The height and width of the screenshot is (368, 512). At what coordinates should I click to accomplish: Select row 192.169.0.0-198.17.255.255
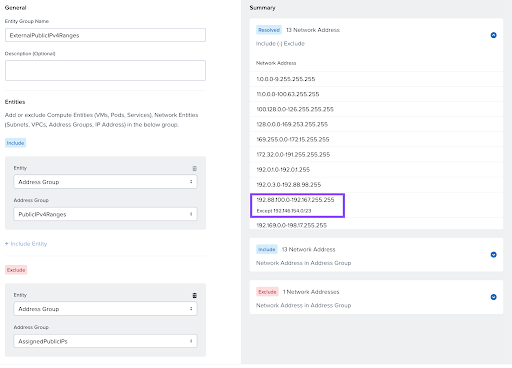[x=376, y=224]
